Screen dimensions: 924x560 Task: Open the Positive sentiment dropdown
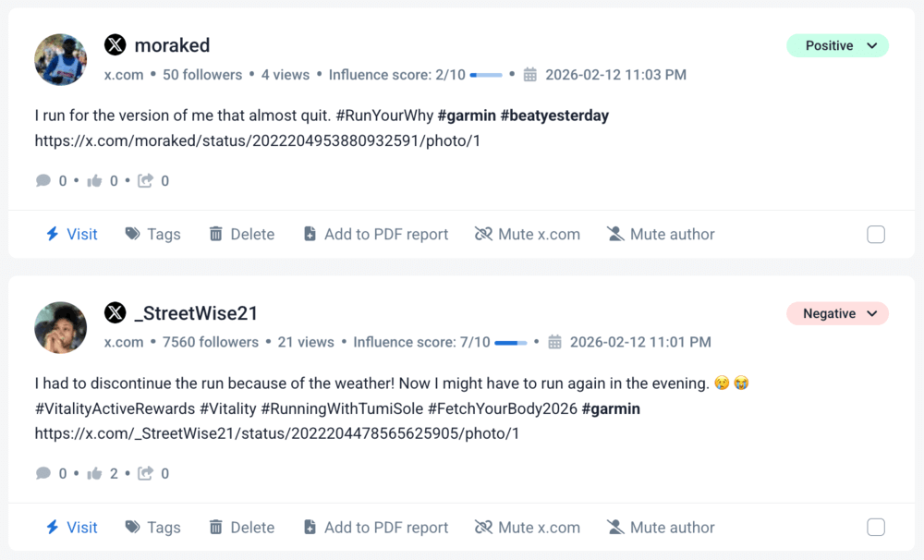point(837,45)
